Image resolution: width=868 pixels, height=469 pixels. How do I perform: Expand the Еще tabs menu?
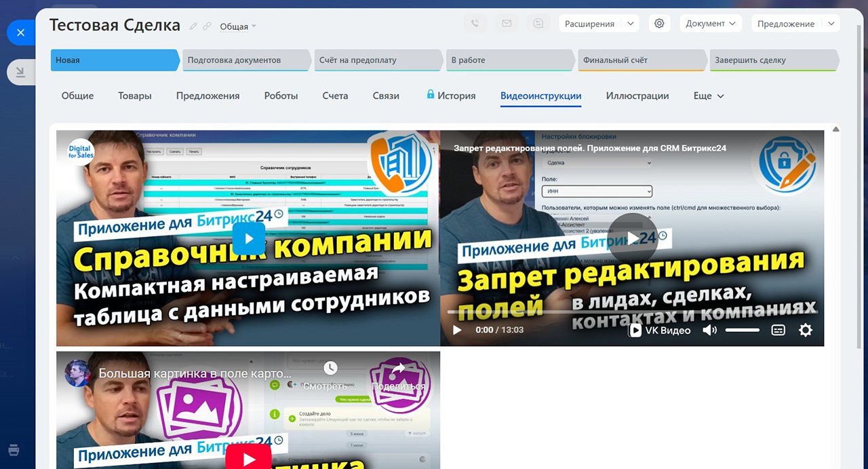(x=709, y=96)
